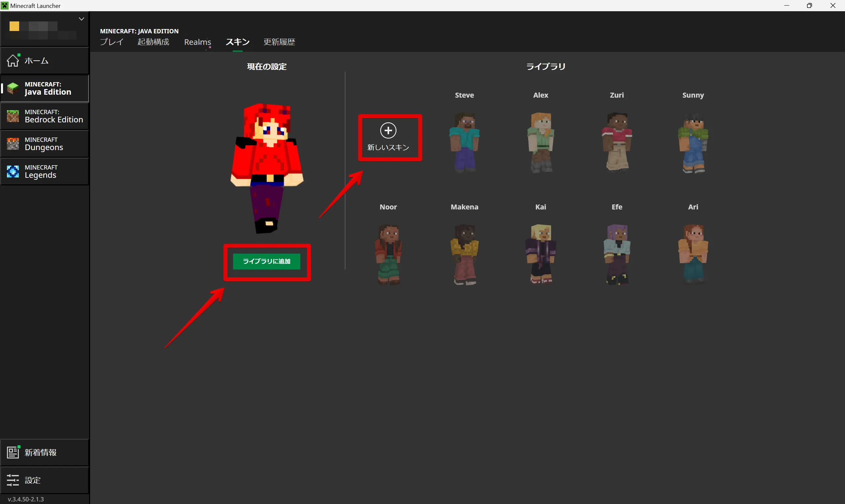Viewport: 845px width, 504px height.
Task: Open the ホーム home icon in sidebar
Action: click(x=13, y=61)
